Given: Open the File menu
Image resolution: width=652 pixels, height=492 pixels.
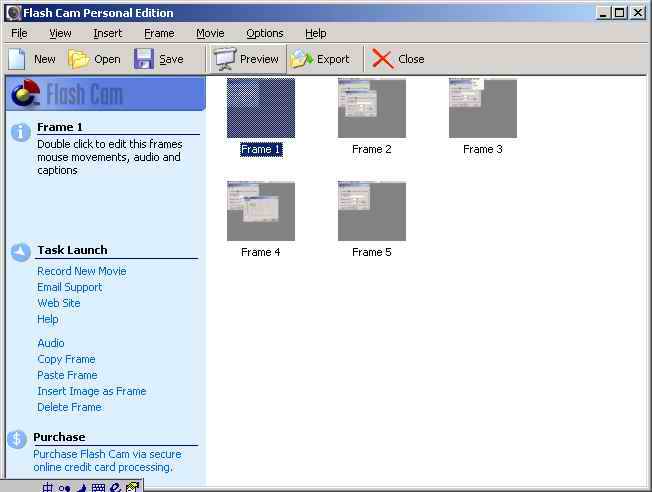Looking at the screenshot, I should click(19, 33).
